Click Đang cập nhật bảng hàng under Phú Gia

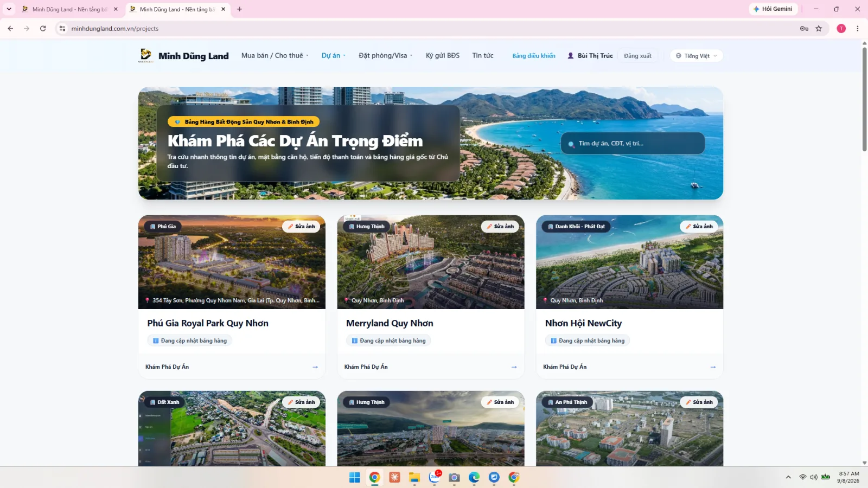coord(190,341)
